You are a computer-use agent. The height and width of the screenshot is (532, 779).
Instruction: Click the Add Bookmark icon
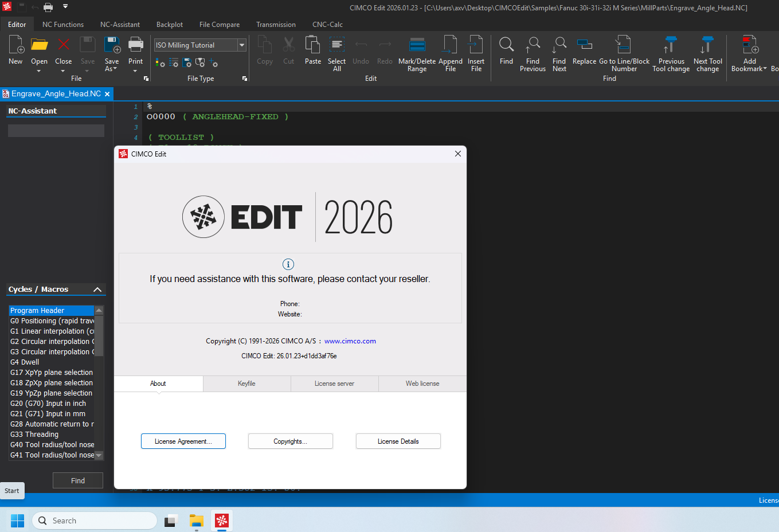pyautogui.click(x=750, y=45)
